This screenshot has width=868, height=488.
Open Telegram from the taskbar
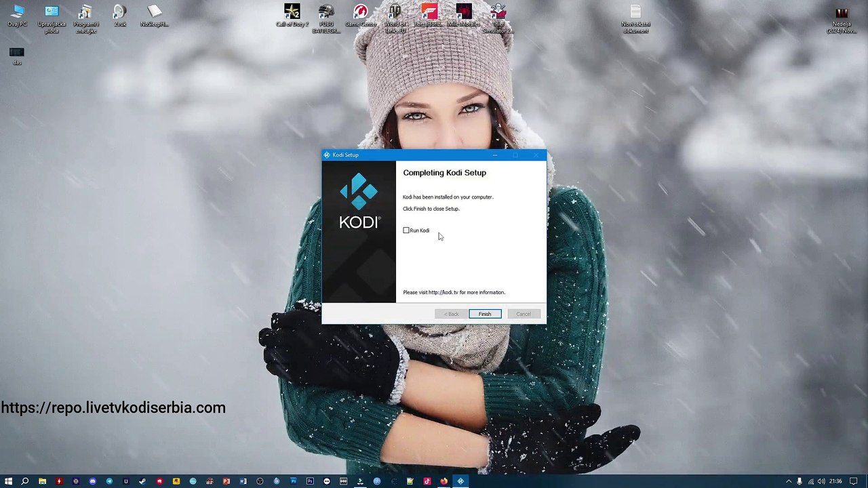coord(109,481)
